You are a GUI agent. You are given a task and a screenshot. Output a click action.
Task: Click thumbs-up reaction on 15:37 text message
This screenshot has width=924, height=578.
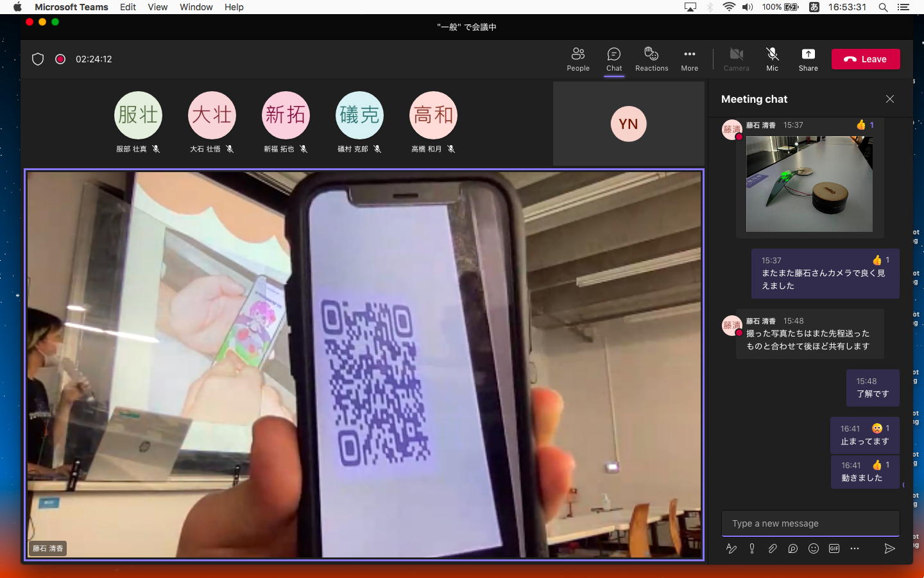[880, 260]
